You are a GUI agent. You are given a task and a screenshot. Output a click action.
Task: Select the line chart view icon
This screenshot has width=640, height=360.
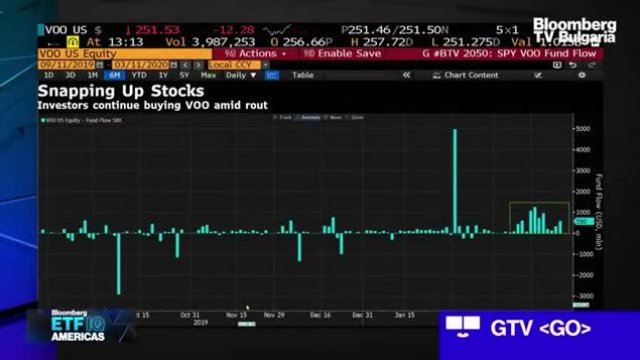pos(272,75)
